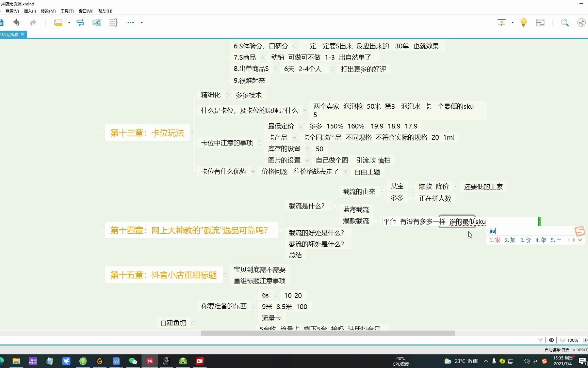Click the Gantt/task panel icon
This screenshot has height=368, width=588.
540,22
